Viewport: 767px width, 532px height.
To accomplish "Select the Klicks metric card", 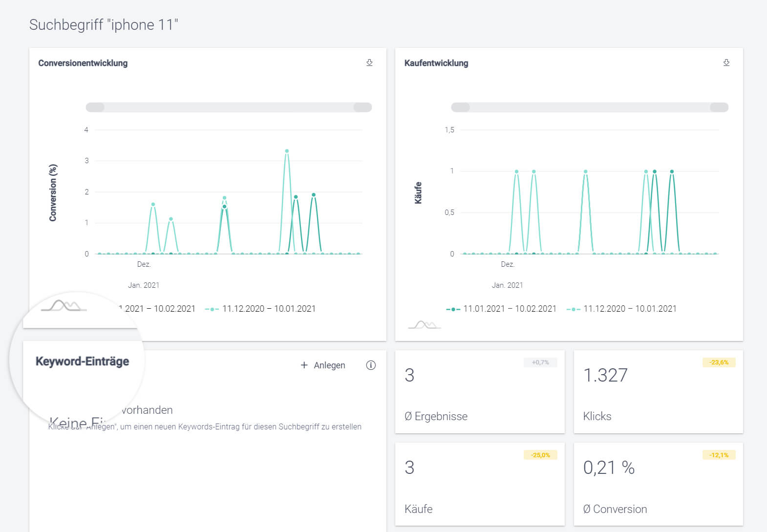I will pyautogui.click(x=658, y=391).
